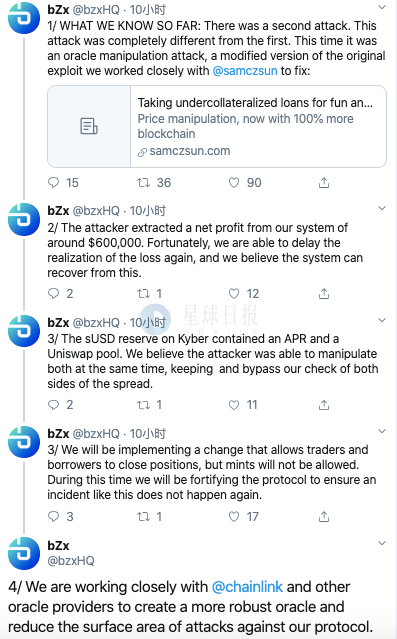Screen dimensions: 397x639
Task: Like the tweet with 17 likes
Action: tap(234, 516)
